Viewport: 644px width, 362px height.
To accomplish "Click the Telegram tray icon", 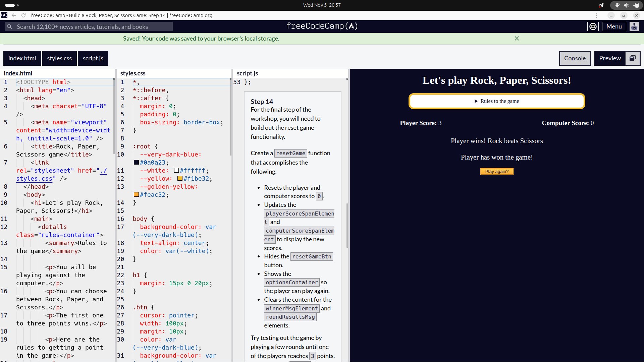I will pyautogui.click(x=601, y=5).
